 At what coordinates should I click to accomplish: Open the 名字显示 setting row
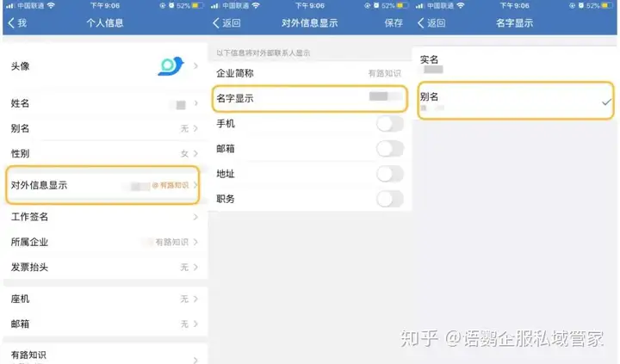click(310, 98)
